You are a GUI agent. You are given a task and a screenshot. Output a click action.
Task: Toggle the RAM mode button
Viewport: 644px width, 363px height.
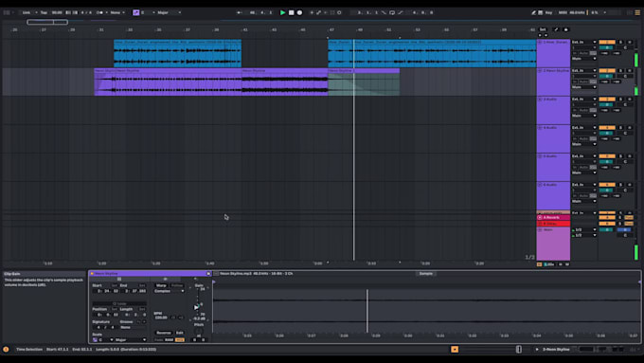click(x=170, y=340)
